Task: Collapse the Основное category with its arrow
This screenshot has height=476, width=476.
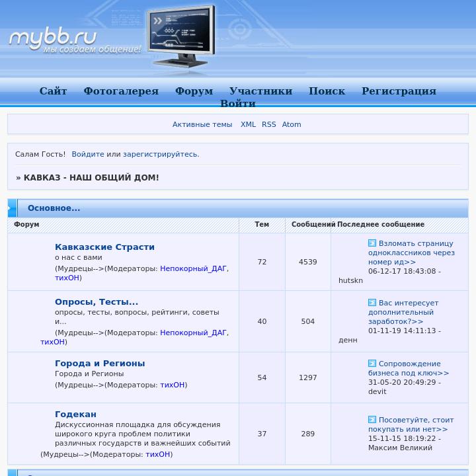Action: [12, 208]
